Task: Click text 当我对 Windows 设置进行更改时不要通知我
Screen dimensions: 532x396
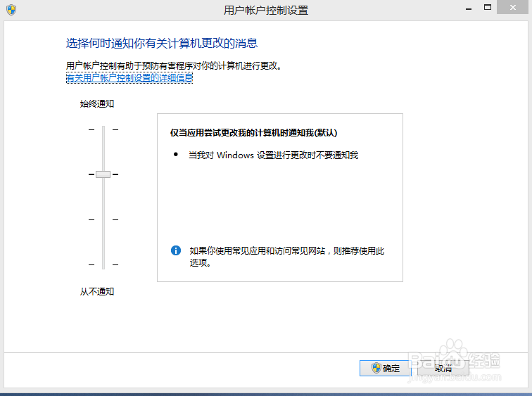Action: pyautogui.click(x=274, y=155)
